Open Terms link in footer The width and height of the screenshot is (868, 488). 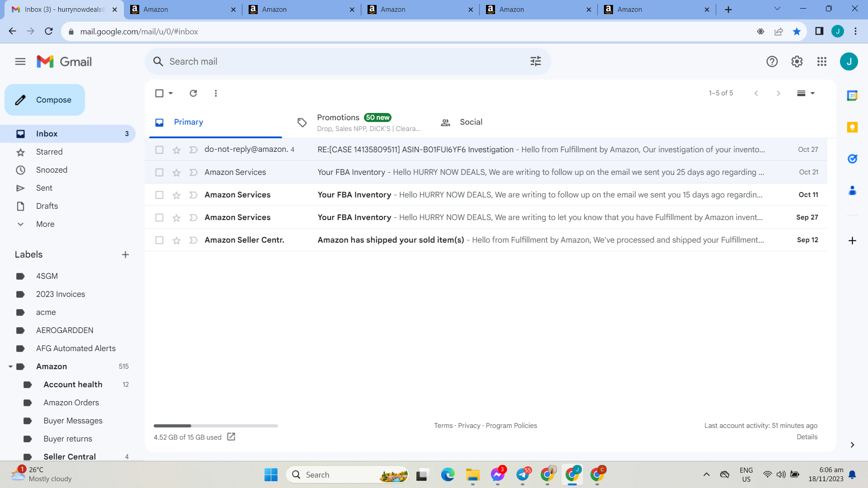tap(443, 426)
